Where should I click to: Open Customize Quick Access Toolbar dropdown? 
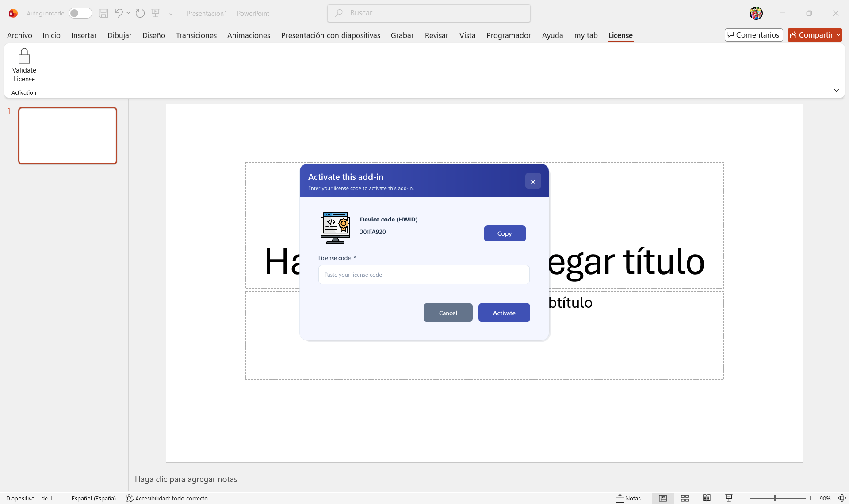click(171, 14)
